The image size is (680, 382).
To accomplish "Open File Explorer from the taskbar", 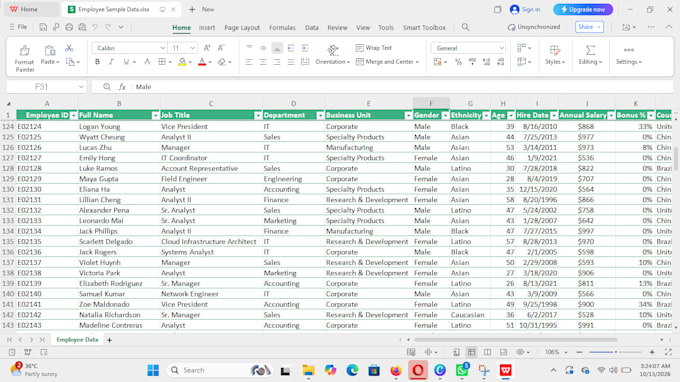I will coord(308,370).
